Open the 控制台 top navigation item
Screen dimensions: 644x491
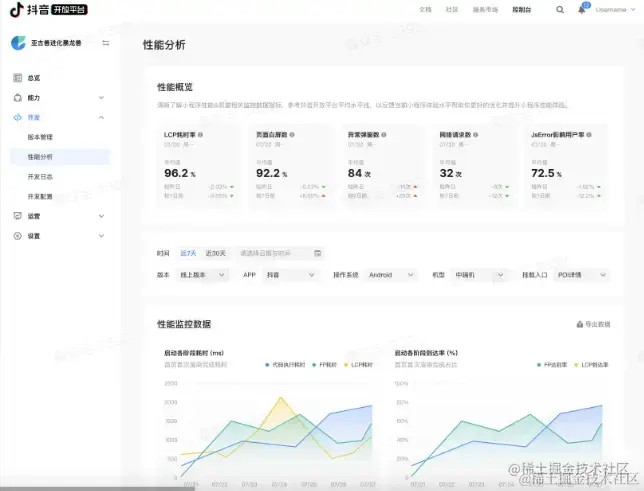[521, 9]
